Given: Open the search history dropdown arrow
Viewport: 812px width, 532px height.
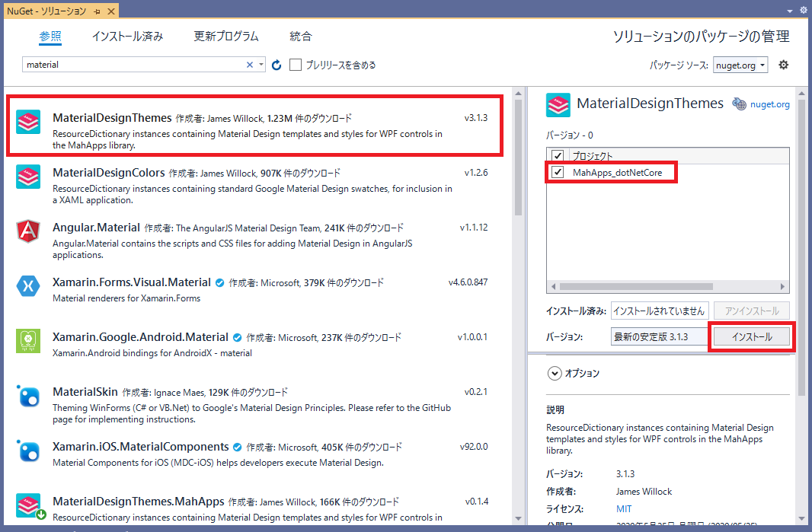Looking at the screenshot, I should pyautogui.click(x=261, y=65).
